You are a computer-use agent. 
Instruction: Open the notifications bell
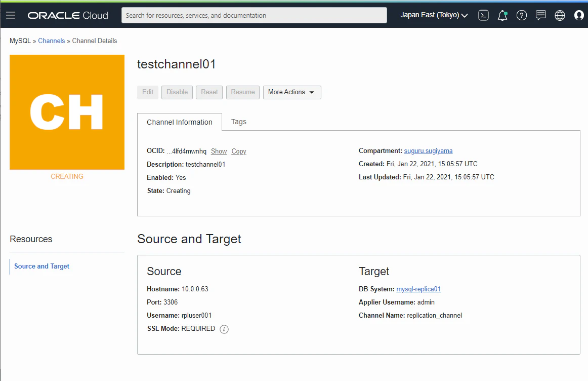pos(502,15)
